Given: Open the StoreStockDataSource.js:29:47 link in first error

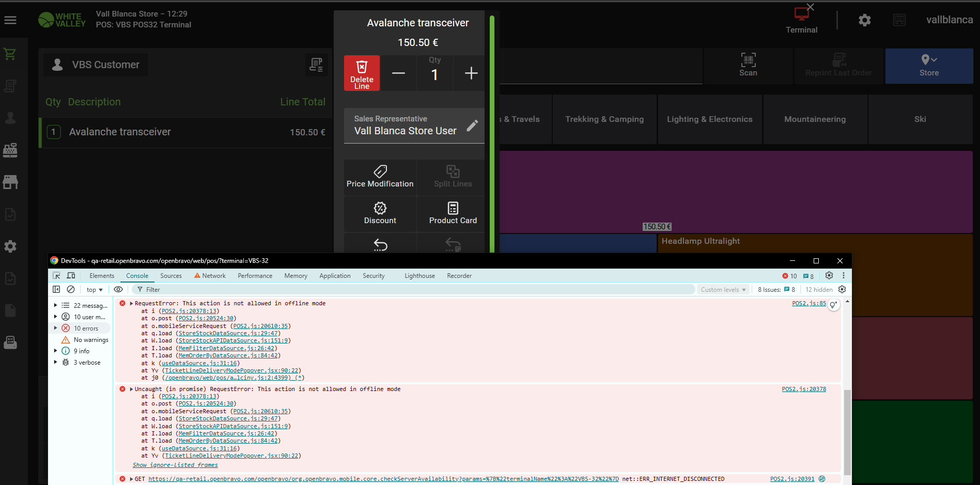Looking at the screenshot, I should (x=228, y=333).
